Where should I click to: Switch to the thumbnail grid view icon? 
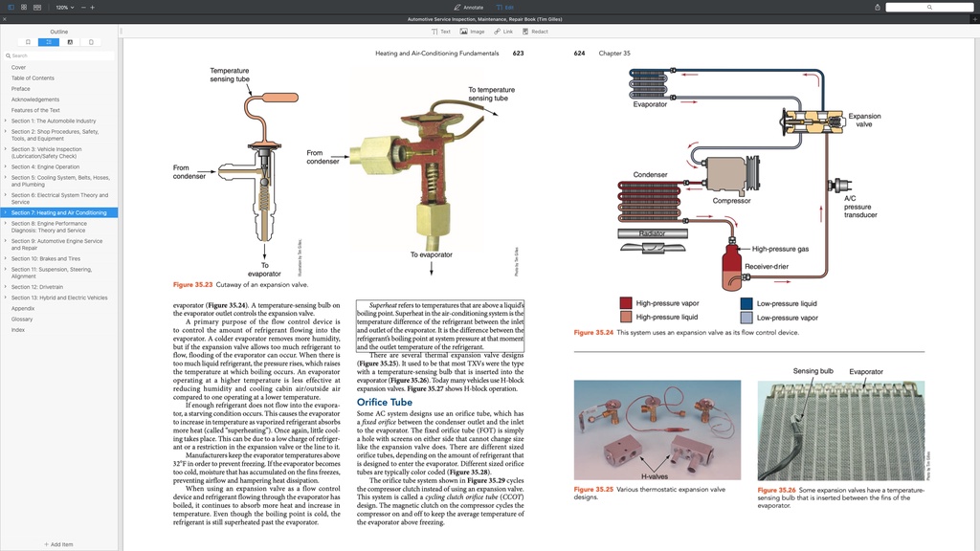pos(24,7)
